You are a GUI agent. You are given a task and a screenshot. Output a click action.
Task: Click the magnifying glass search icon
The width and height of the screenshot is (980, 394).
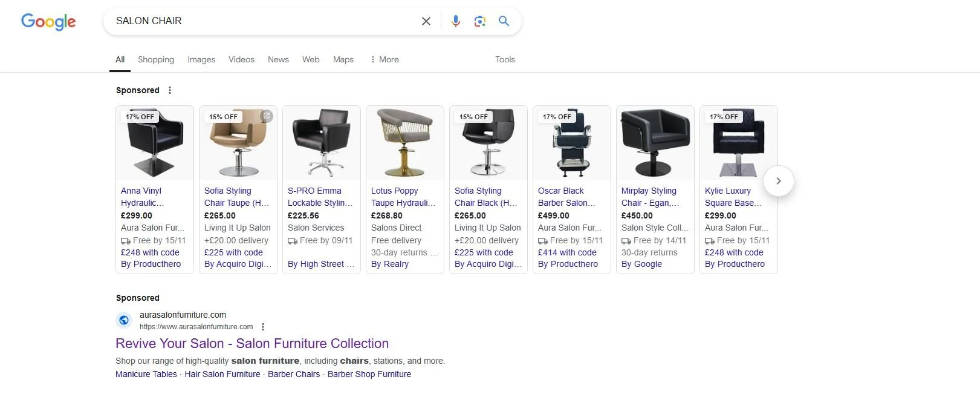click(504, 21)
